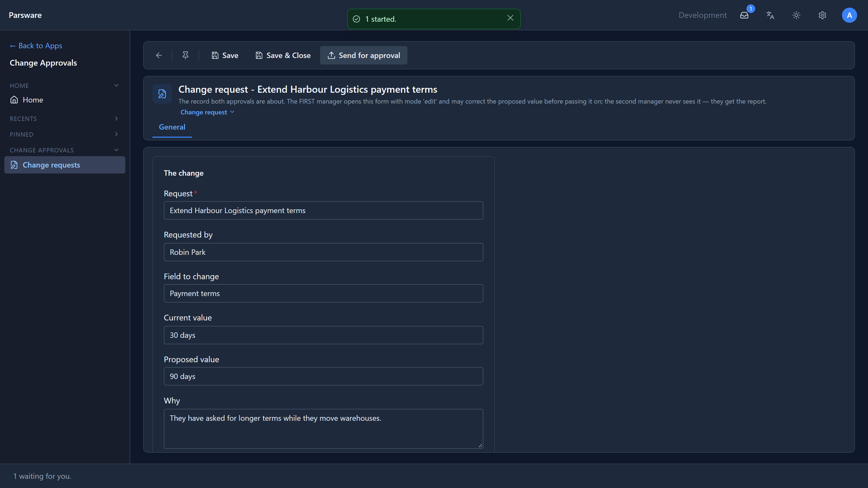This screenshot has height=488, width=868.
Task: Click the Change Approvals app title
Action: click(43, 63)
